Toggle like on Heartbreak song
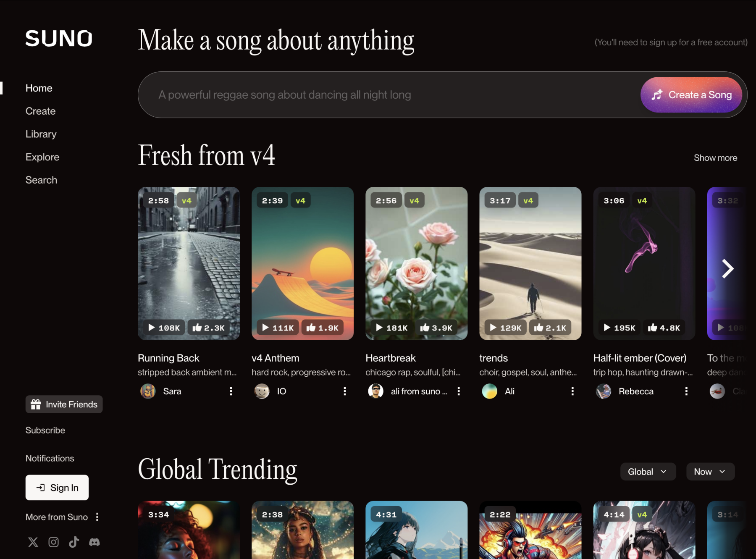756x559 pixels. (x=436, y=328)
